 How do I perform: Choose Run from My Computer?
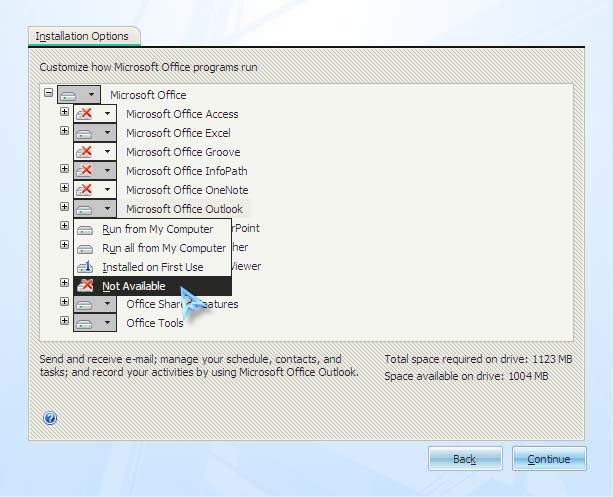point(152,229)
